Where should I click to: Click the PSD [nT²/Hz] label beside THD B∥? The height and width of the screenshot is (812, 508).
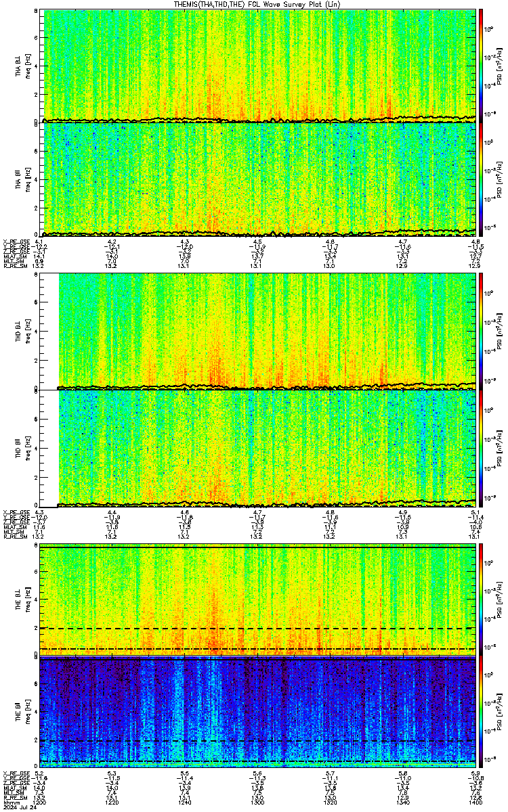click(500, 449)
